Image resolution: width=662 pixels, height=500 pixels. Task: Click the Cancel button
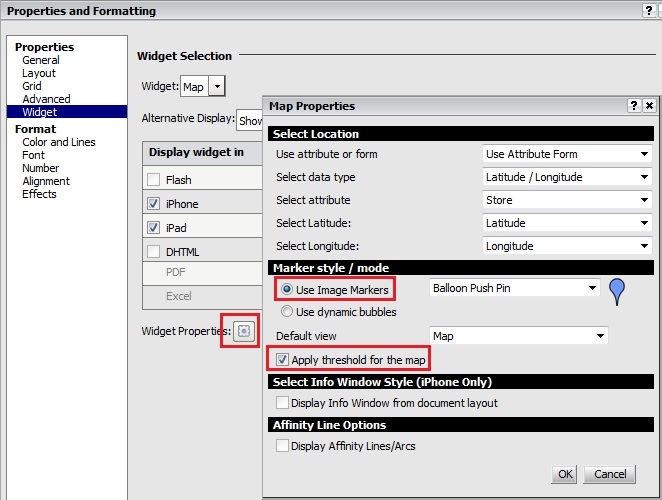[610, 474]
